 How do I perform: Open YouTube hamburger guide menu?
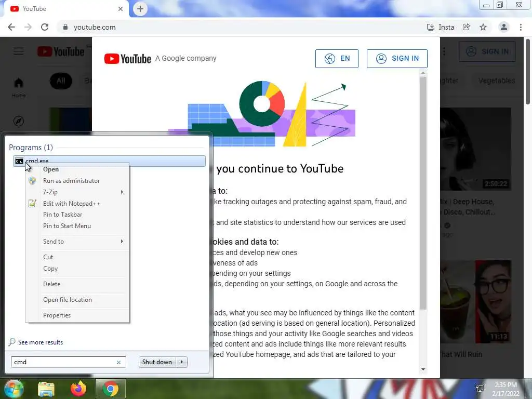[x=19, y=51]
